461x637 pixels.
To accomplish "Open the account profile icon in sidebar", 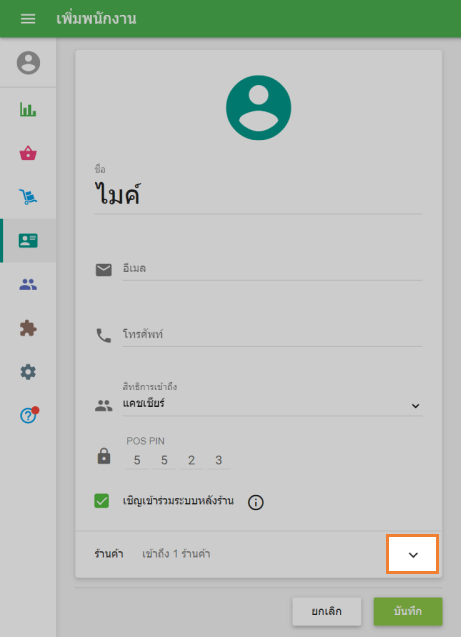I will click(28, 63).
